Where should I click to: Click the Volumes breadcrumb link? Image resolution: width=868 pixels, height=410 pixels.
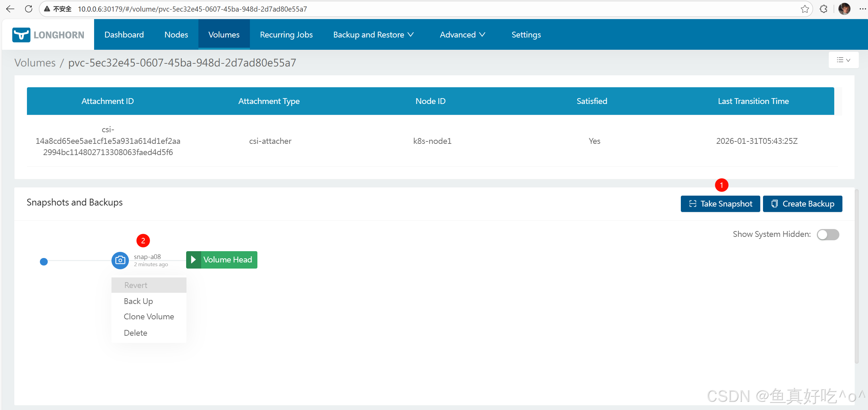coord(35,63)
